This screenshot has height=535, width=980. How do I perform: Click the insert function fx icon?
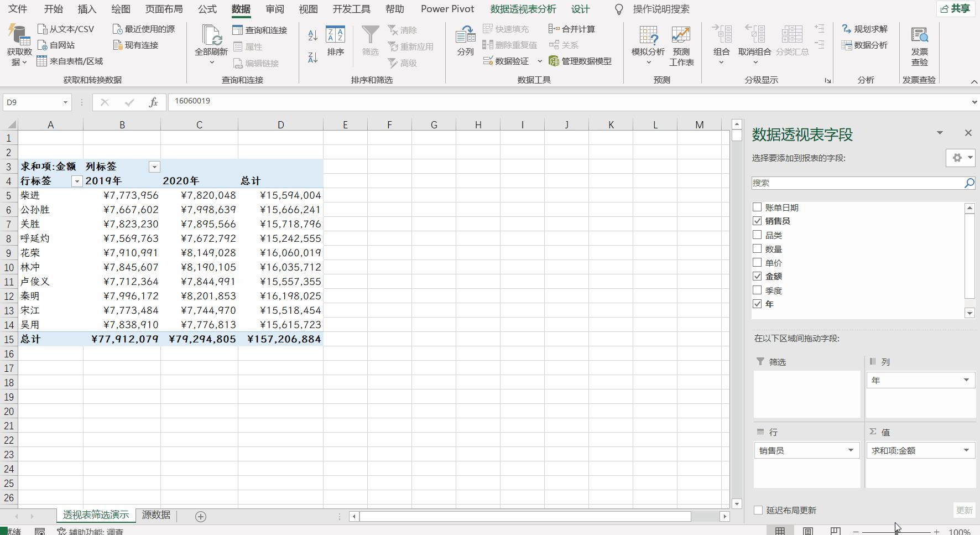(153, 102)
